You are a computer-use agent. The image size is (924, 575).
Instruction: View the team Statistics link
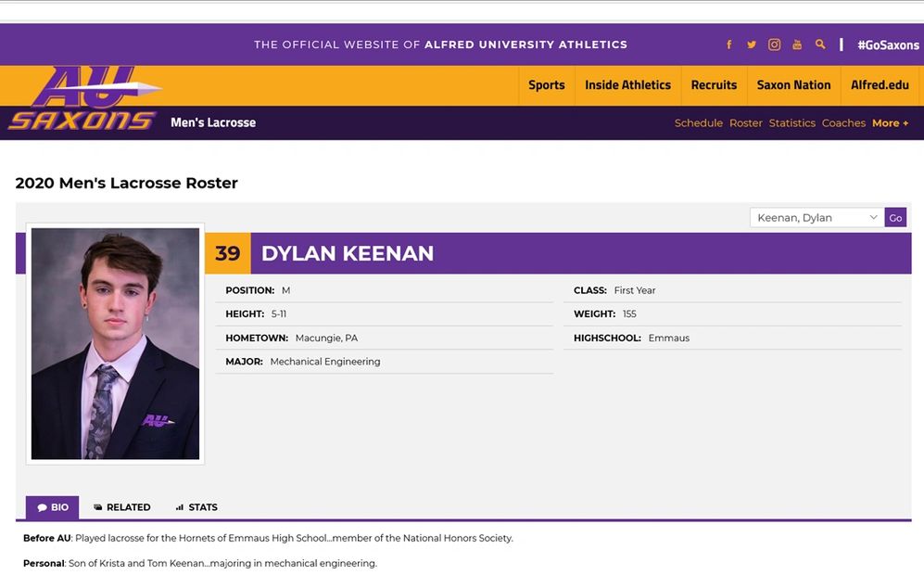click(791, 123)
